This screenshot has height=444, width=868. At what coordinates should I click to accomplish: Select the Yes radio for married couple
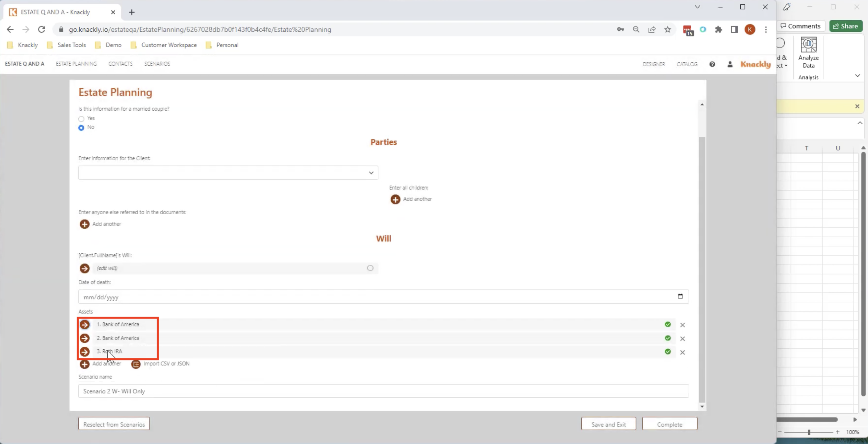81,118
